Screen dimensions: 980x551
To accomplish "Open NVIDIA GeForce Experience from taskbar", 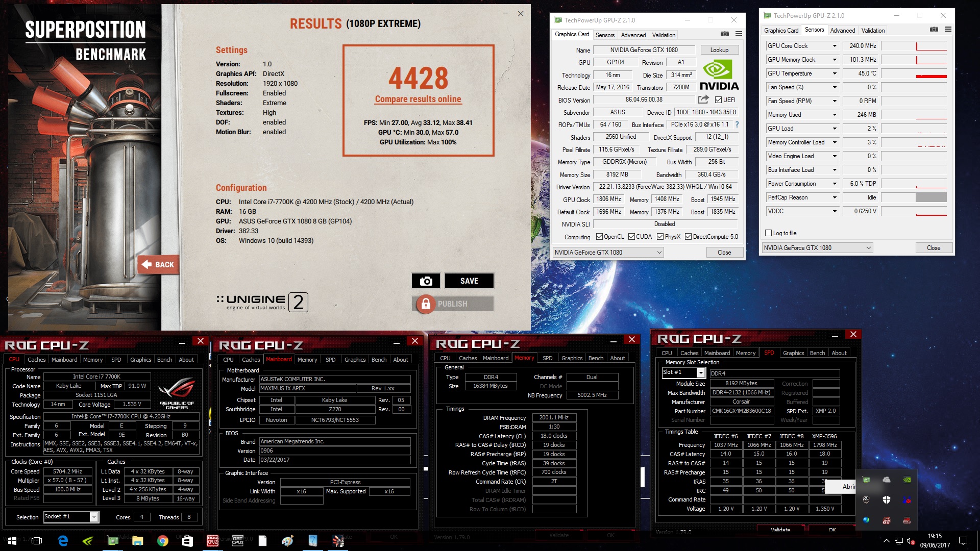I will tap(87, 541).
